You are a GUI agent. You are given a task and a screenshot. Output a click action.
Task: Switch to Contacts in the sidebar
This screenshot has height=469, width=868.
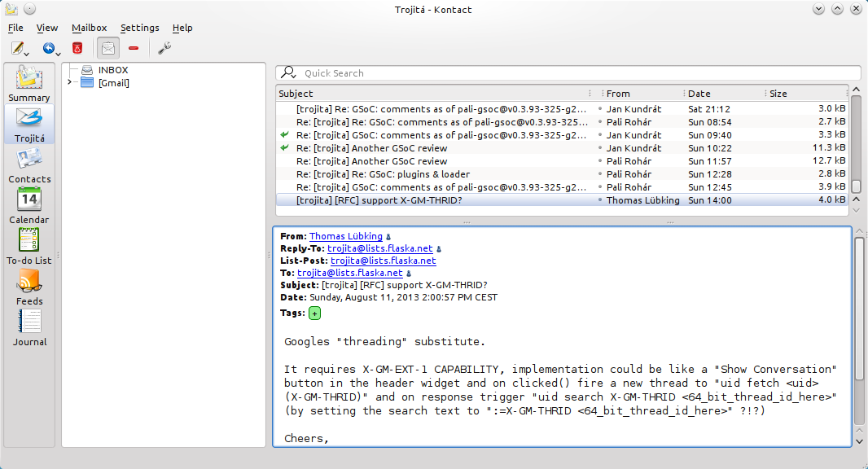coord(28,164)
